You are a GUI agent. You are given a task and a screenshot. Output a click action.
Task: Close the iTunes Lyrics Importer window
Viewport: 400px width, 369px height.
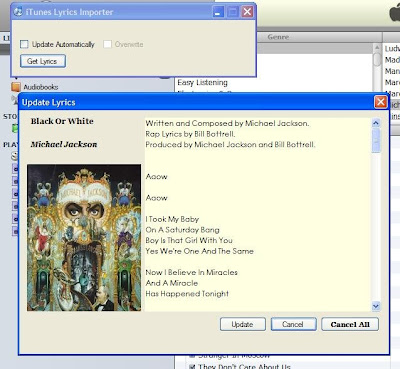(x=247, y=12)
